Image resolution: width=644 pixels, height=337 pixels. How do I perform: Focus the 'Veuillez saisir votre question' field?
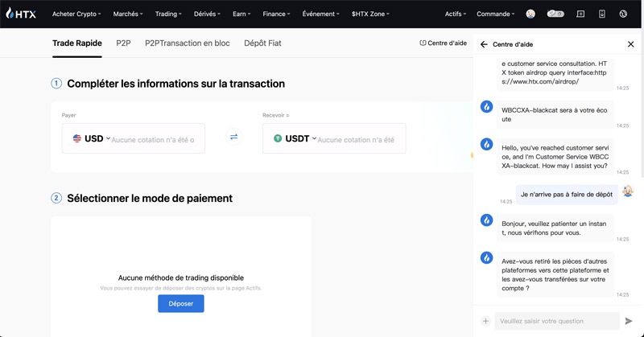[x=557, y=321]
